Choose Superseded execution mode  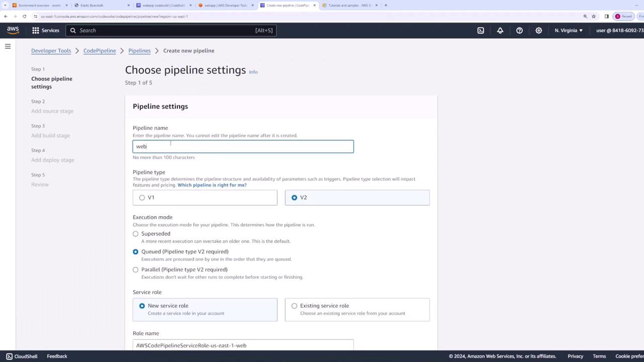135,234
